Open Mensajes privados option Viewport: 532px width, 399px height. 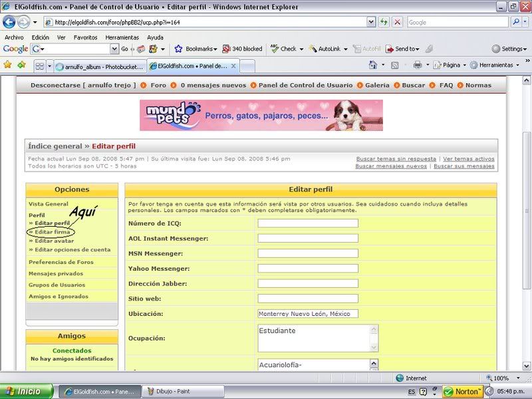point(56,273)
